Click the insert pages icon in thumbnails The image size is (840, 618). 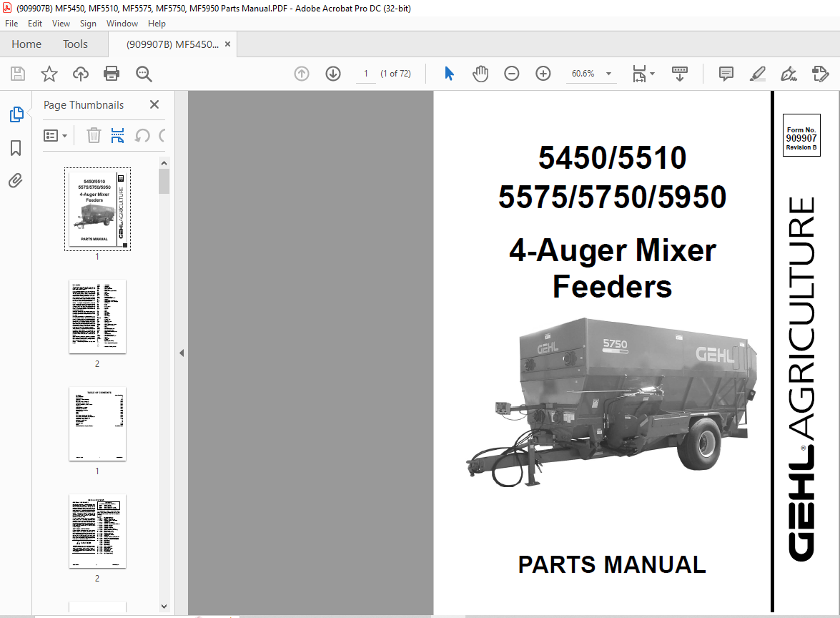[x=117, y=136]
